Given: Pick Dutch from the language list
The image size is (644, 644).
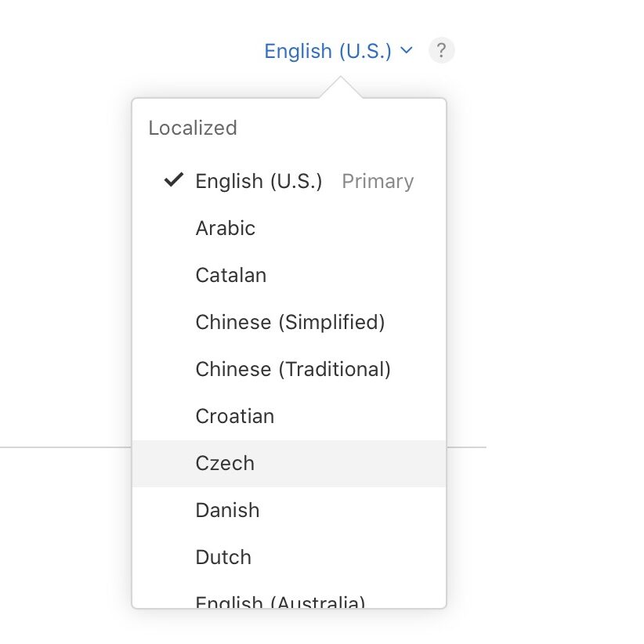Looking at the screenshot, I should pos(223,557).
